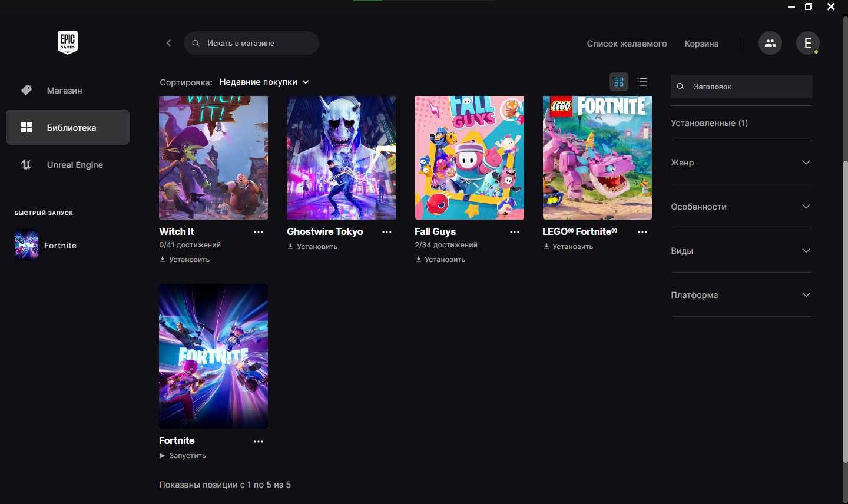Expand the Особенности filter
Viewport: 848px width, 504px height.
click(741, 206)
